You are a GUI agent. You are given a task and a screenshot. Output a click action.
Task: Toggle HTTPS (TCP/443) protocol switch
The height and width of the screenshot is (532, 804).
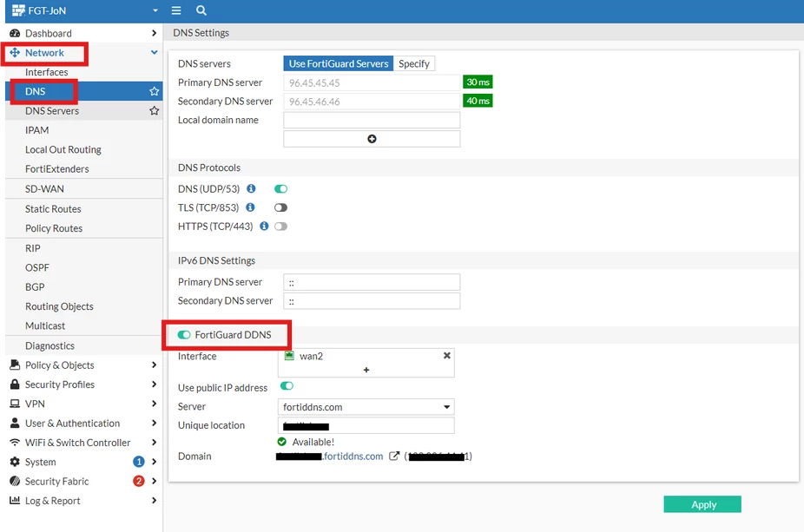pos(280,226)
